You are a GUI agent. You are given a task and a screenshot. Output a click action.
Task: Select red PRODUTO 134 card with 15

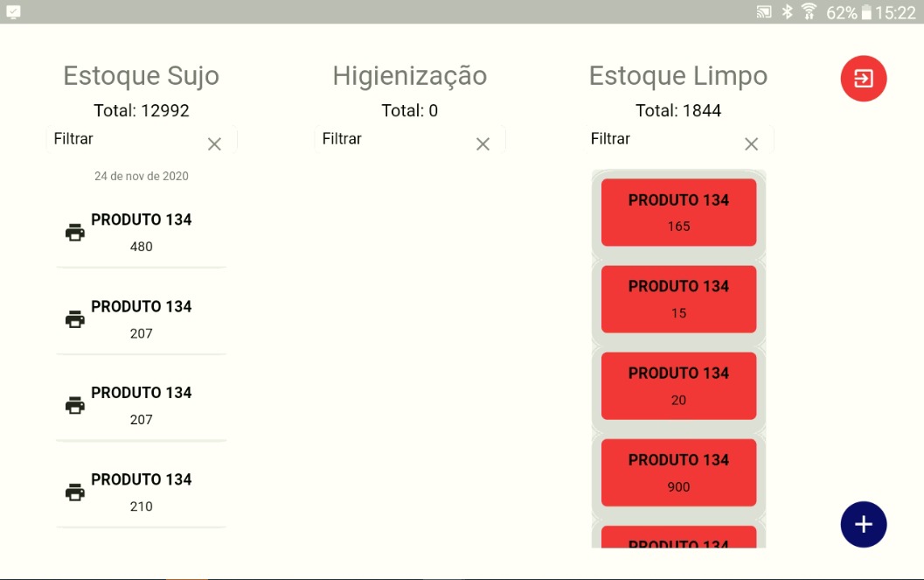[x=678, y=299]
